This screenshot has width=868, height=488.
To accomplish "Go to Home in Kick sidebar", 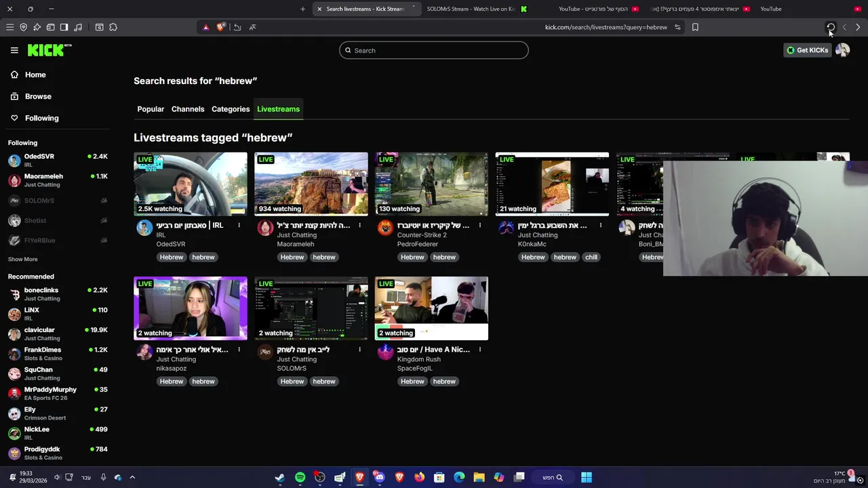I will coord(35,75).
